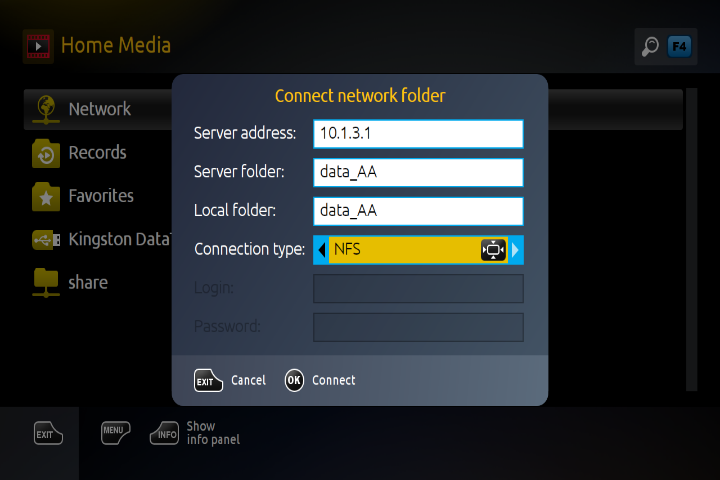Click the Server folder input field
This screenshot has height=480, width=720.
418,172
